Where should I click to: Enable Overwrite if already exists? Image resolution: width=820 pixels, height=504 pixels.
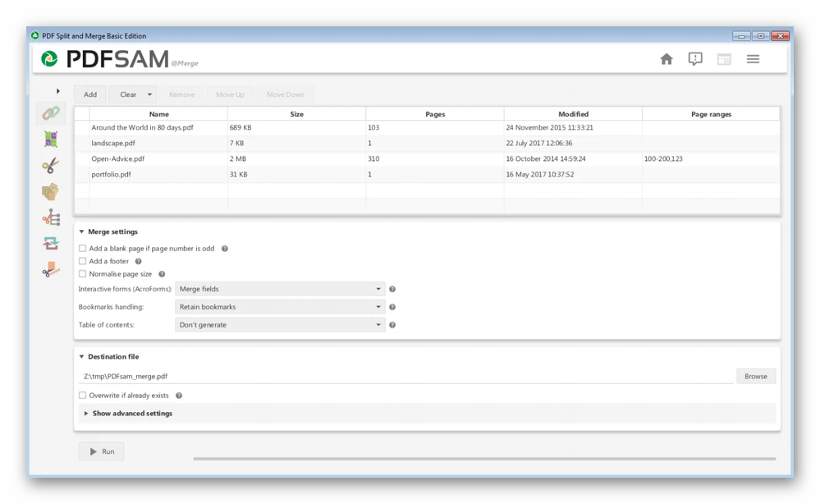pos(82,396)
